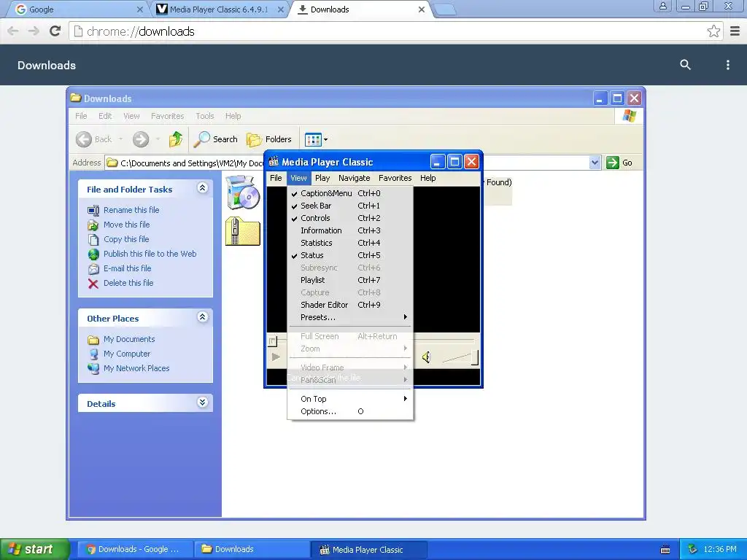The image size is (747, 560).
Task: Click the Play button in Media Player Classic
Action: (276, 357)
